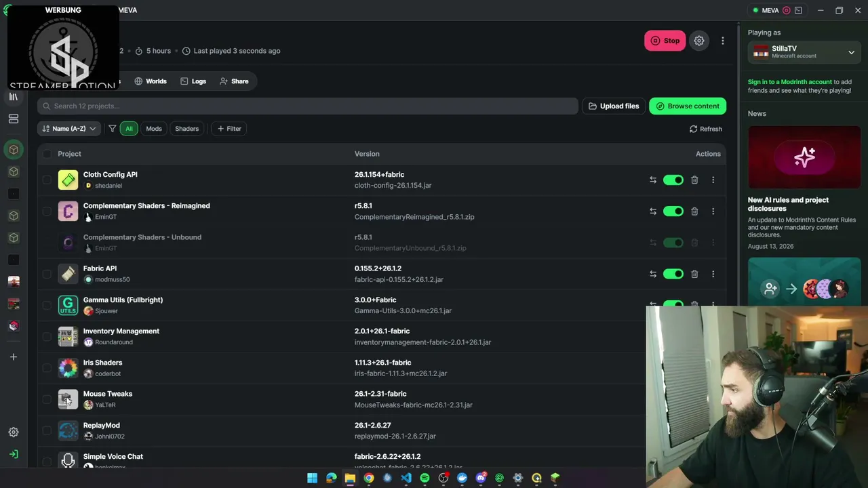868x488 pixels.
Task: Click the filter funnel icon
Action: [113, 129]
